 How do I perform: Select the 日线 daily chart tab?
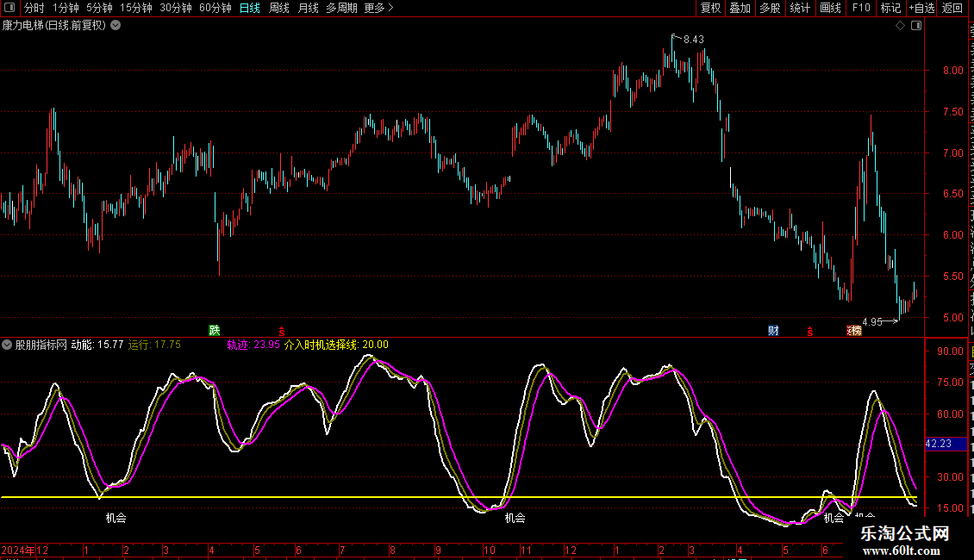point(250,8)
